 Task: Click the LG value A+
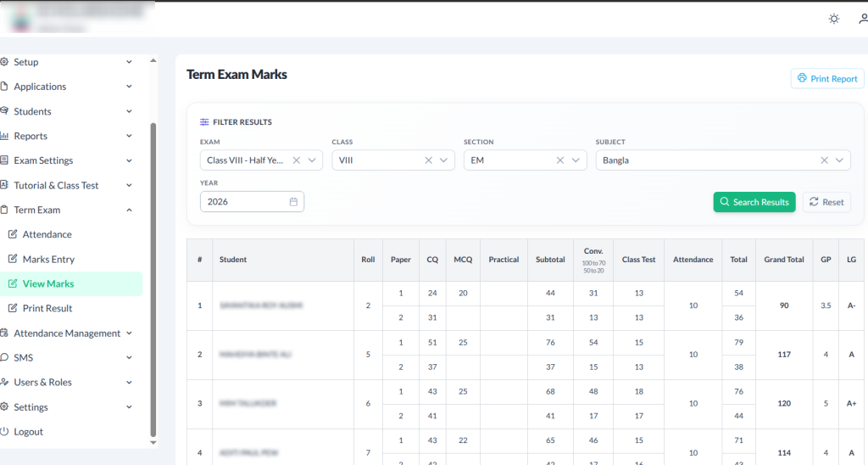pos(851,403)
